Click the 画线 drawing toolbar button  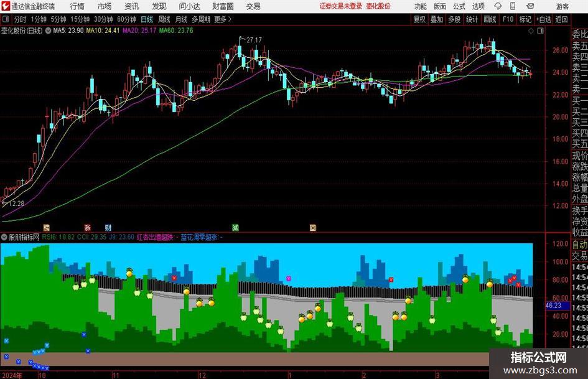pyautogui.click(x=490, y=19)
